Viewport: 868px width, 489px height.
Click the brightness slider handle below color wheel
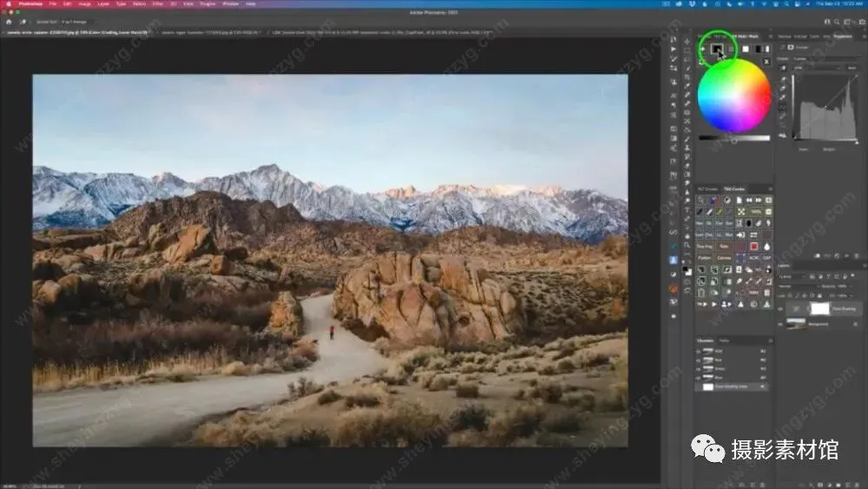tap(734, 141)
